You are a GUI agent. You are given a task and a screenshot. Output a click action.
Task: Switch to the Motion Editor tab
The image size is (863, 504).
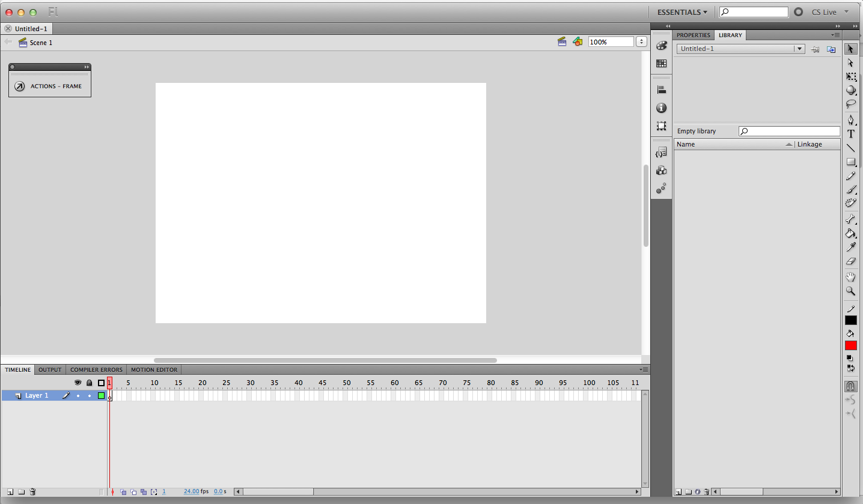pyautogui.click(x=154, y=370)
